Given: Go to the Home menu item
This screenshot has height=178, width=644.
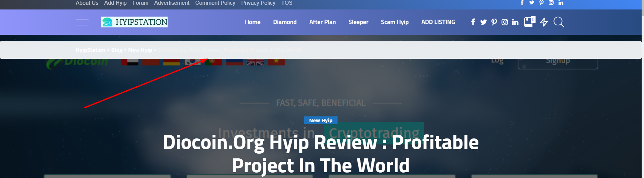Looking at the screenshot, I should [253, 22].
